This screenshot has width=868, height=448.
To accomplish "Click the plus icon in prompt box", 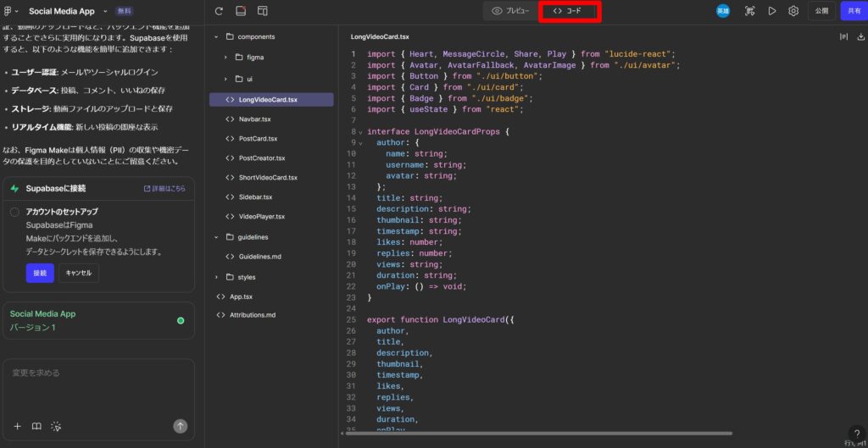I will pyautogui.click(x=17, y=426).
